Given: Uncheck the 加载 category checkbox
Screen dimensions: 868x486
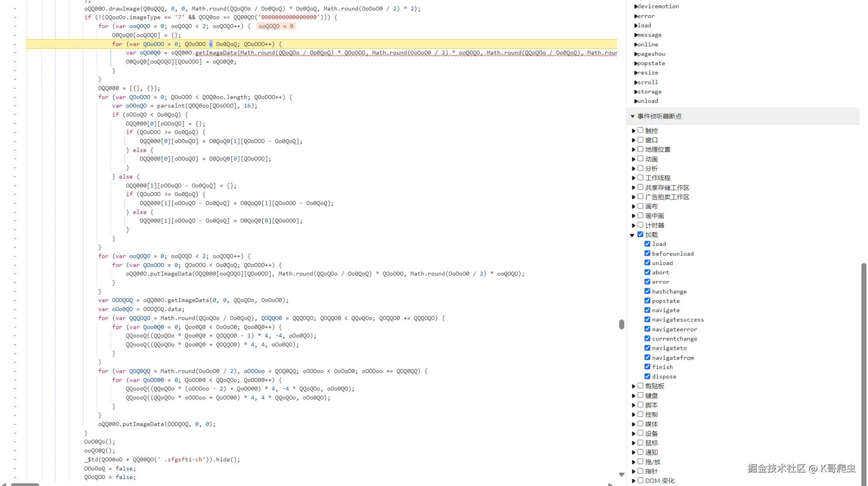Looking at the screenshot, I should coord(640,235).
